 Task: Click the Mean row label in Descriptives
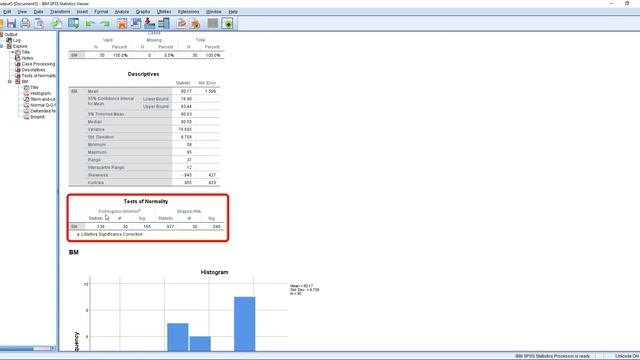93,91
